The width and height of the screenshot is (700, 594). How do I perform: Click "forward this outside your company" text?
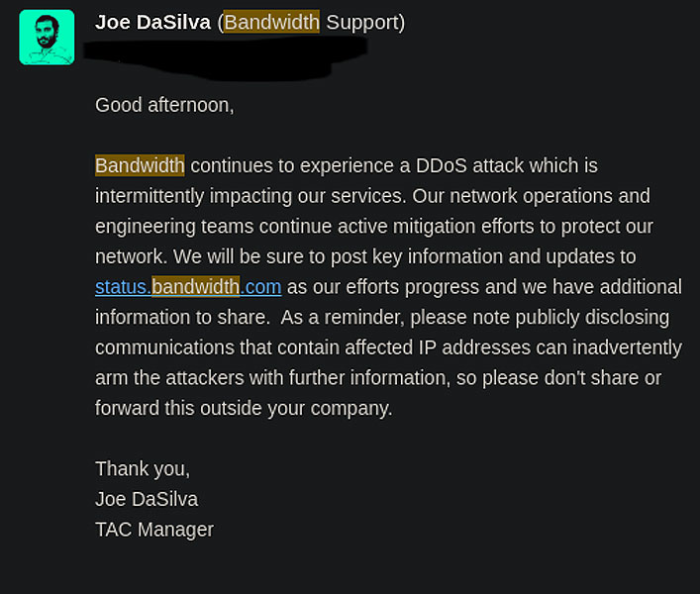[244, 408]
